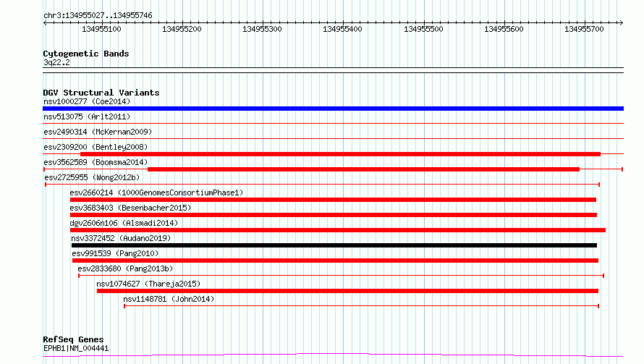Screen dimensions: 644x364
Task: Select the red dgv2606n106 variant bar
Action: (338, 230)
